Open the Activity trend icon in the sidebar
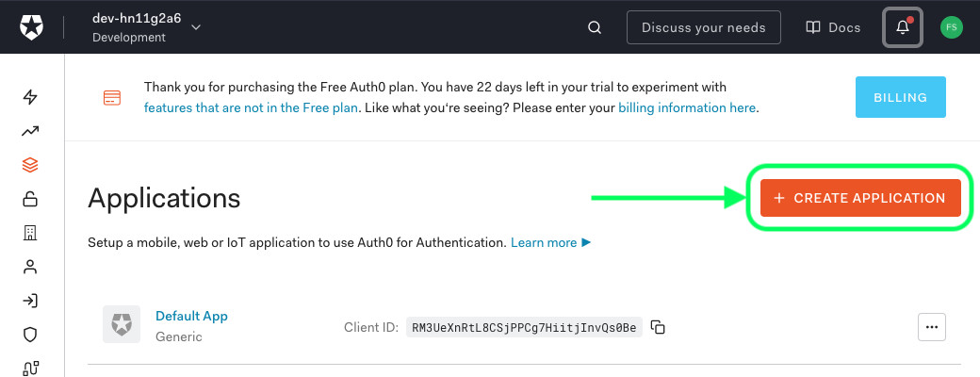 click(x=30, y=131)
